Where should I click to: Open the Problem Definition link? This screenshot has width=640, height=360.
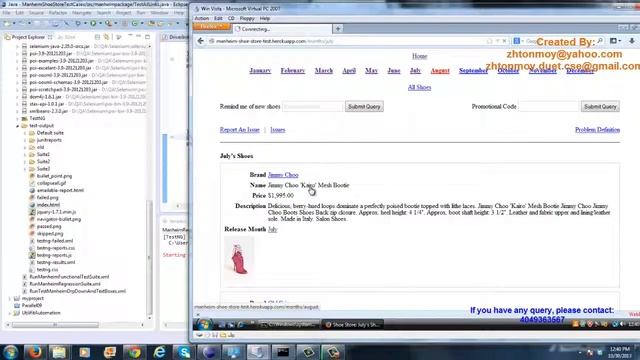tap(598, 130)
